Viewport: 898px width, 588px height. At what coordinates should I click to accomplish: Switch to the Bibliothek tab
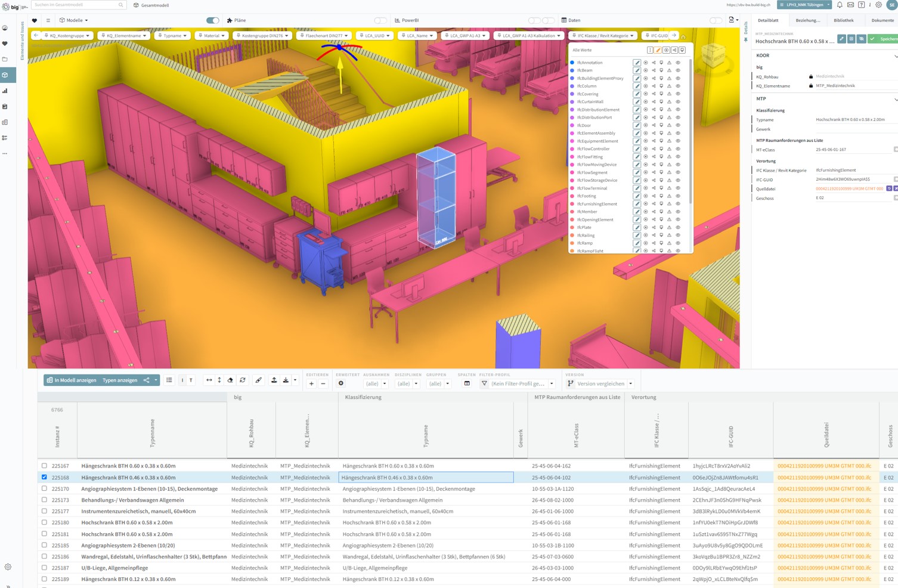pos(843,20)
